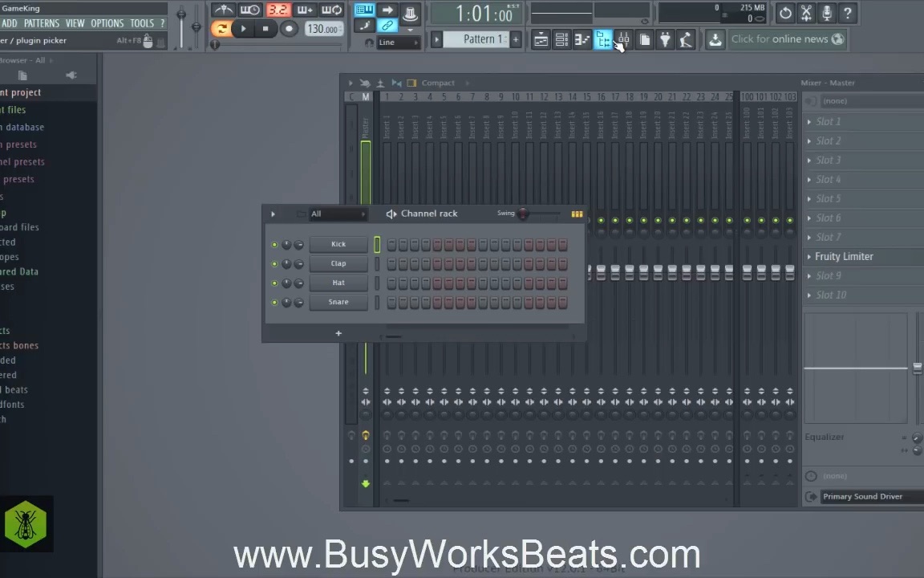Open the Mixer toolbar icon

(x=623, y=39)
